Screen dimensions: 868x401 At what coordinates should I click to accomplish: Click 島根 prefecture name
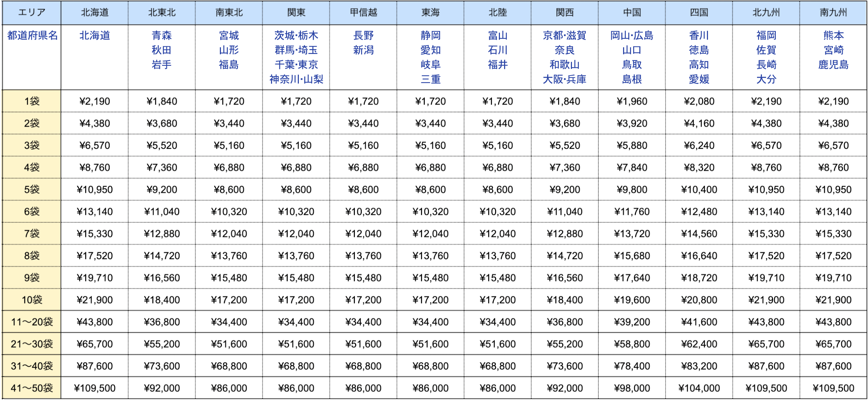pos(632,79)
